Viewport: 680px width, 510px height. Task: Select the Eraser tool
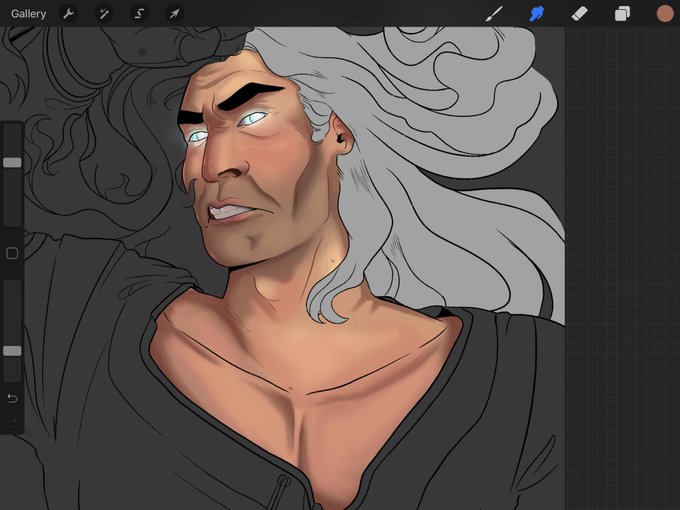[x=579, y=14]
